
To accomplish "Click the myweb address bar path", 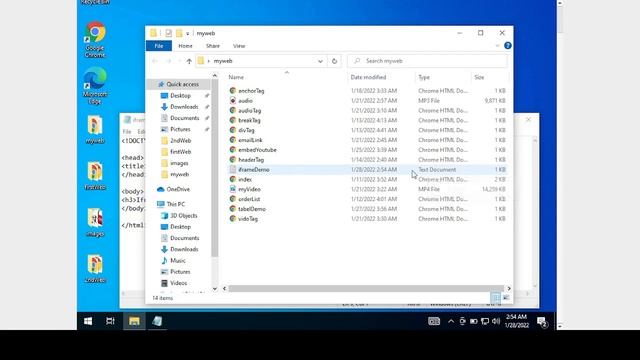I will tap(223, 61).
